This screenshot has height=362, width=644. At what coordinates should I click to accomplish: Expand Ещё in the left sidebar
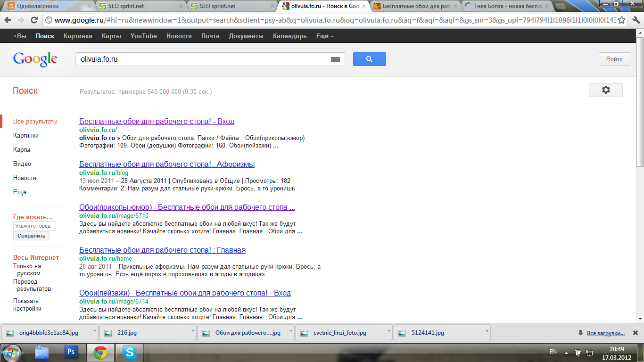(20, 192)
